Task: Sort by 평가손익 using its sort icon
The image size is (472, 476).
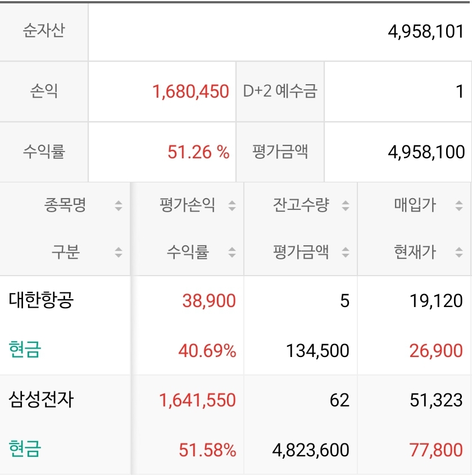Action: (x=232, y=206)
